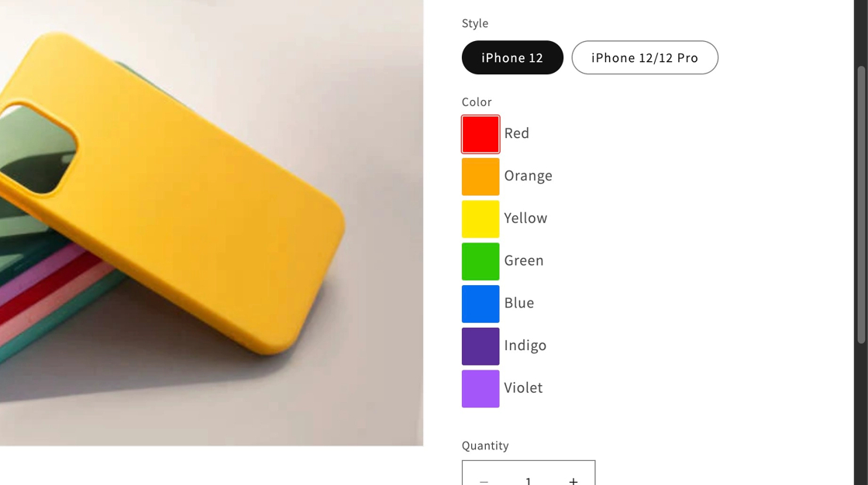Focus the quantity number field
The image size is (868, 485).
pos(529,480)
